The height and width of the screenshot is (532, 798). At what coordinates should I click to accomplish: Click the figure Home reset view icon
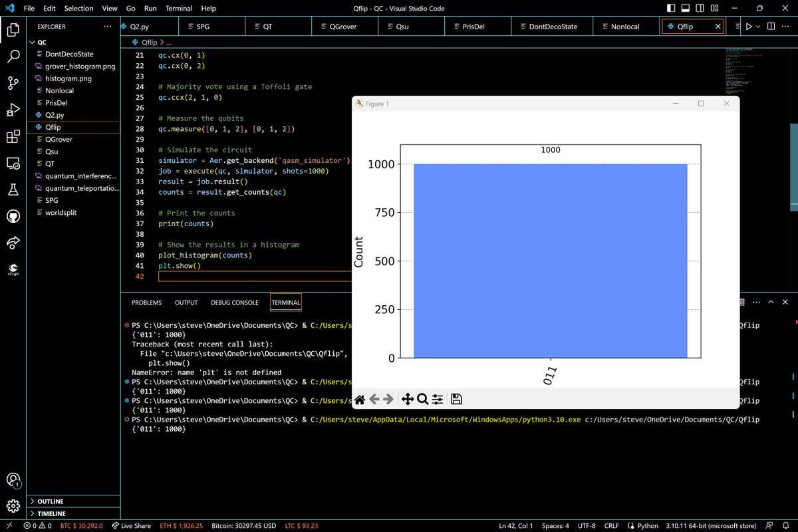pyautogui.click(x=359, y=399)
